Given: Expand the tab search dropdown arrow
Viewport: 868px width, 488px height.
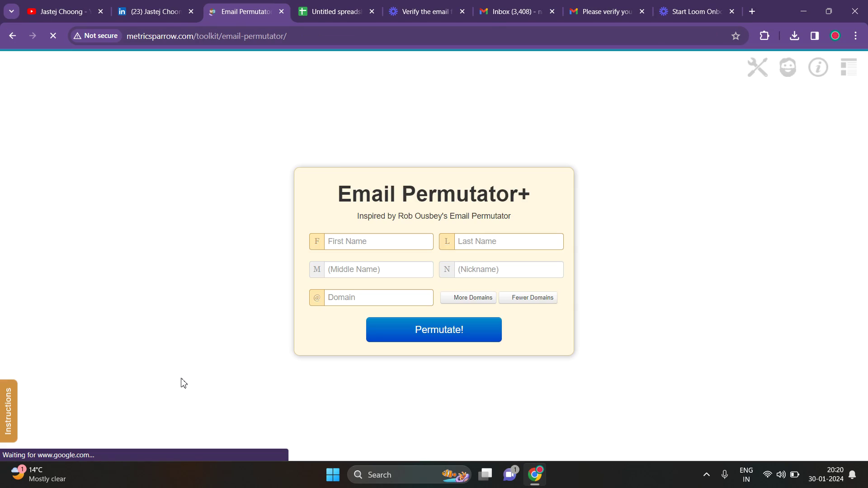Looking at the screenshot, I should [x=11, y=12].
